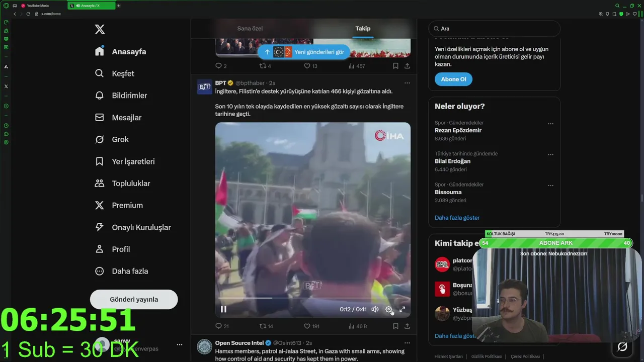The width and height of the screenshot is (644, 362).
Task: Seek on the video progress bar
Action: tap(313, 298)
